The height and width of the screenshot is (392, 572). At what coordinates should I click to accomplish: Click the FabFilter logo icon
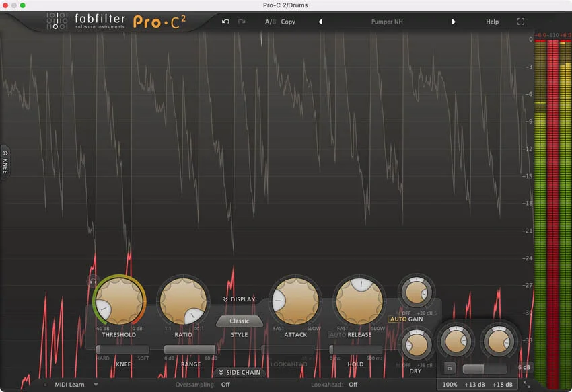pos(57,21)
